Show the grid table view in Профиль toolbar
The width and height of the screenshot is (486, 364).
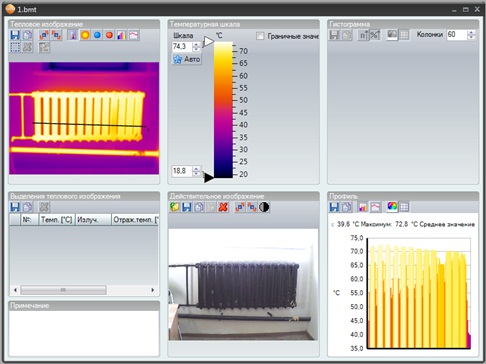[x=404, y=207]
